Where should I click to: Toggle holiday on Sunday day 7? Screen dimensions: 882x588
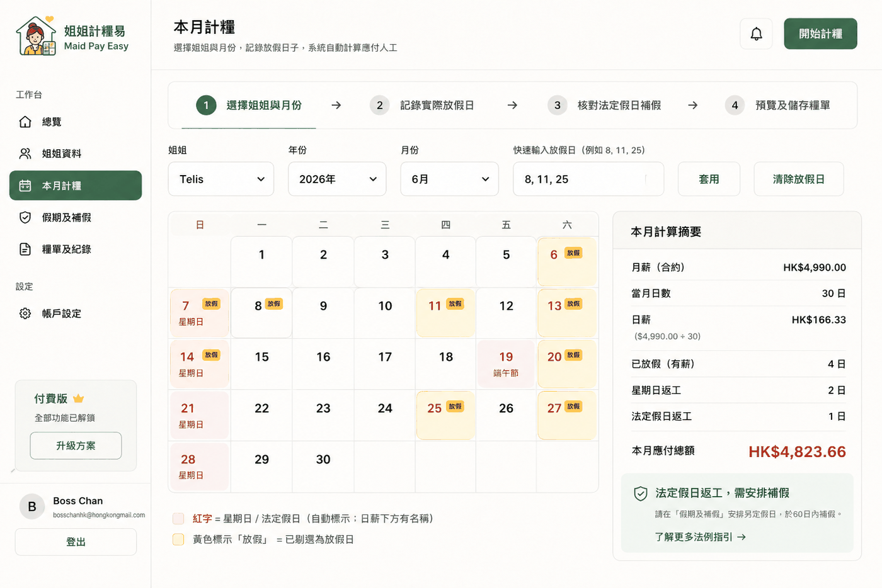coord(199,313)
